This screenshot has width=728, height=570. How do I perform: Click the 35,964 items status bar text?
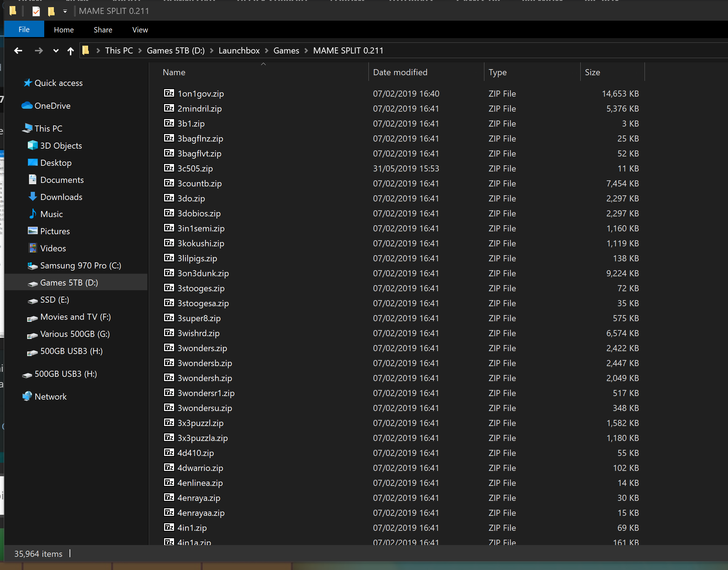tap(38, 554)
